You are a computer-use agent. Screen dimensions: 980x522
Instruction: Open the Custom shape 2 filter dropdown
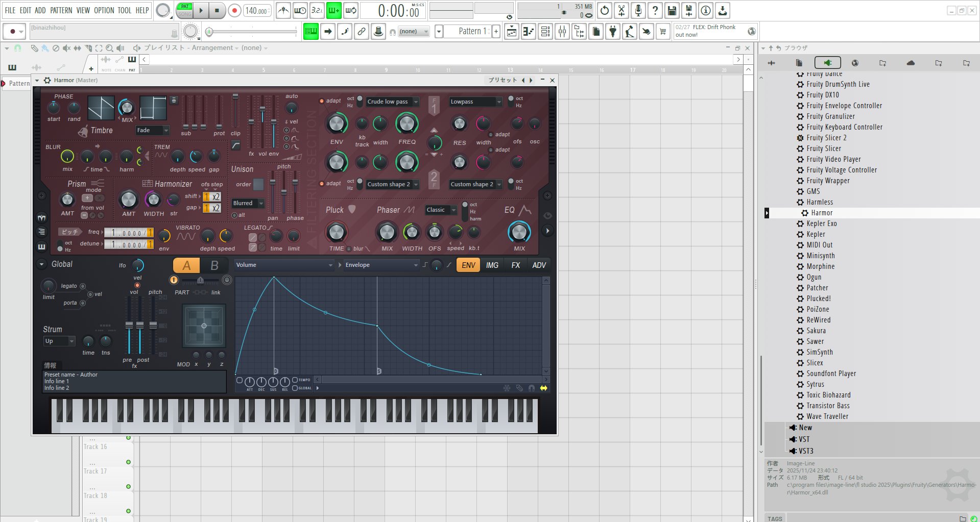(x=393, y=184)
